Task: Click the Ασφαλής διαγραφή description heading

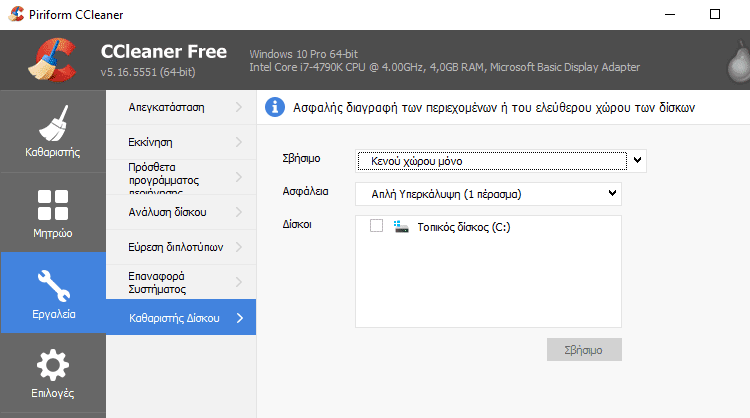Action: [494, 108]
